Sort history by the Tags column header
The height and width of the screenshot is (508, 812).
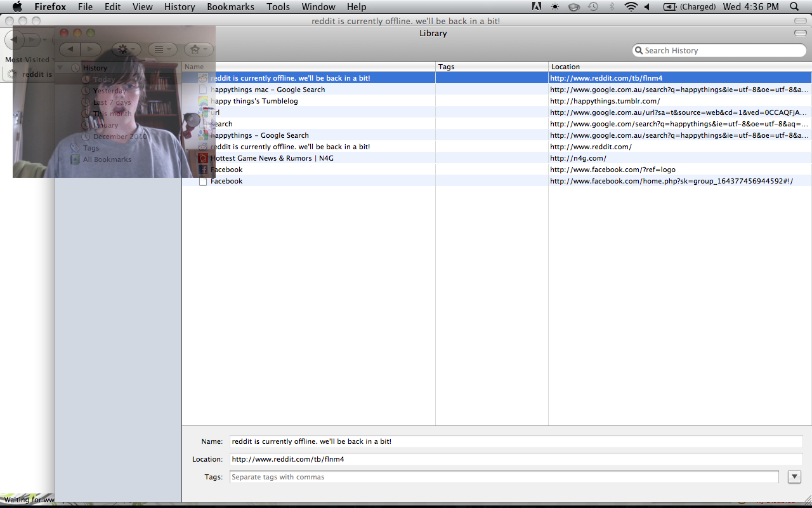point(492,67)
